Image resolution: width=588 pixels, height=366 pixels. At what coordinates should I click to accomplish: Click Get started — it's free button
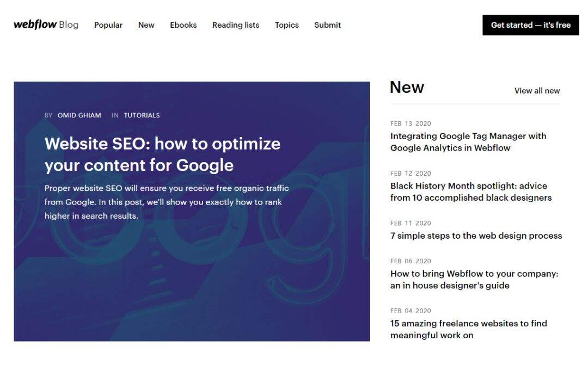pyautogui.click(x=531, y=25)
